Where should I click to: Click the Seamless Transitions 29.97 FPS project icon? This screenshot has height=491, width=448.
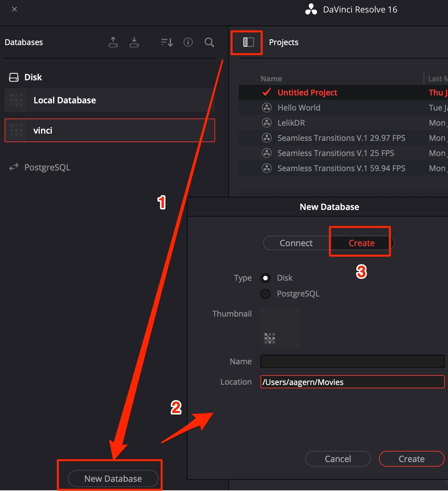(x=266, y=138)
